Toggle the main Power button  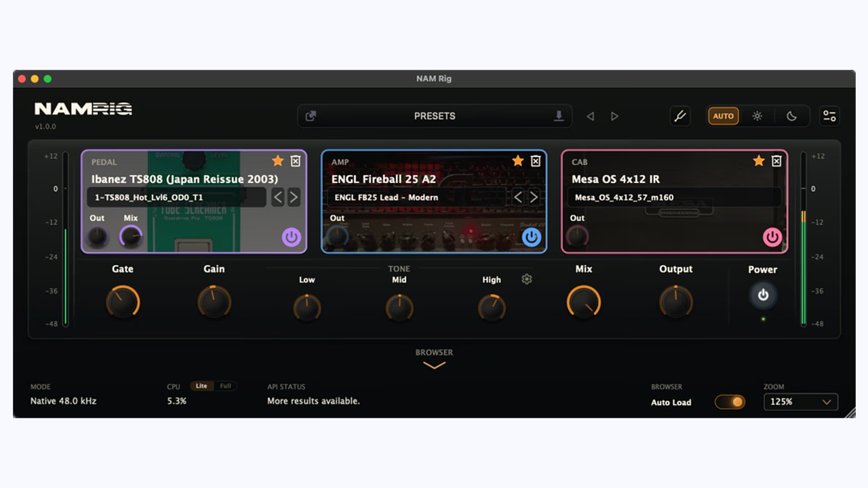pos(763,295)
